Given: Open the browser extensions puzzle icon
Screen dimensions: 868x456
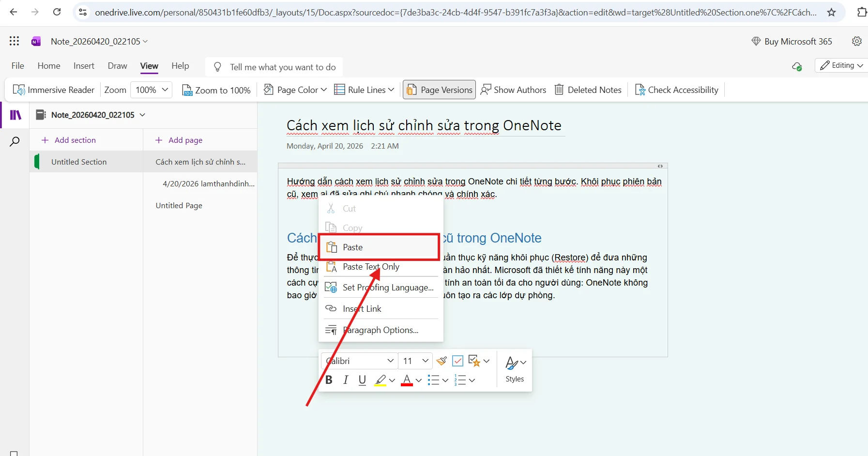Looking at the screenshot, I should coord(862,12).
